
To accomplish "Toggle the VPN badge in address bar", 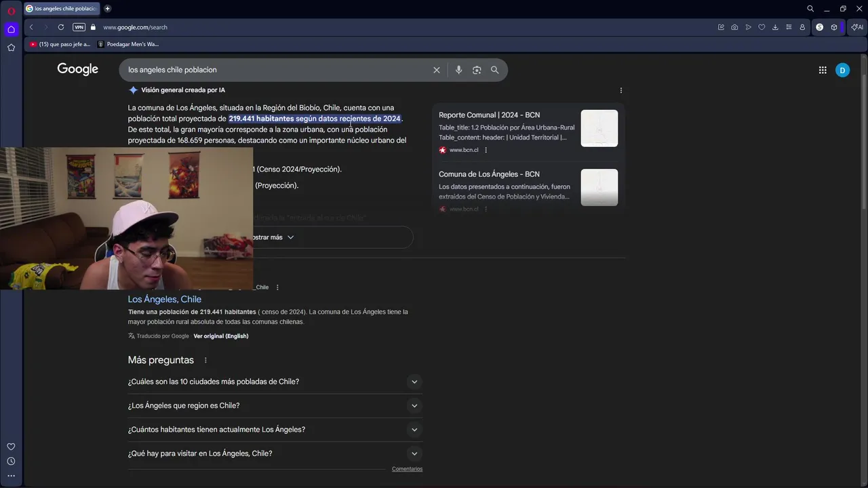I will click(x=79, y=27).
